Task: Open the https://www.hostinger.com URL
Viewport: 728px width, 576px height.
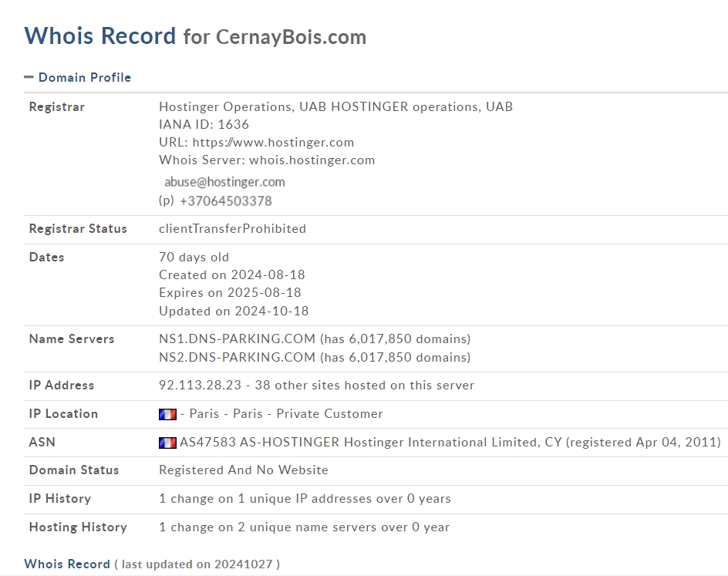Action: 274,142
